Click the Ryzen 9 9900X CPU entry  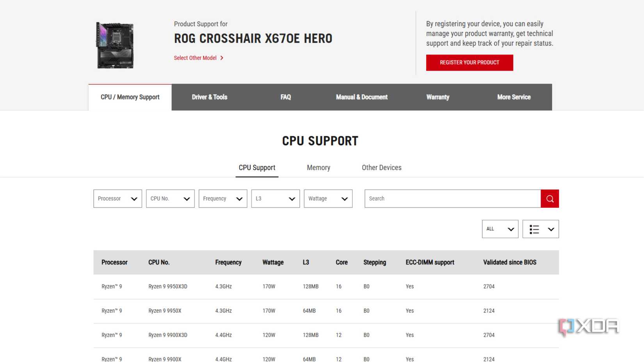[165, 359]
